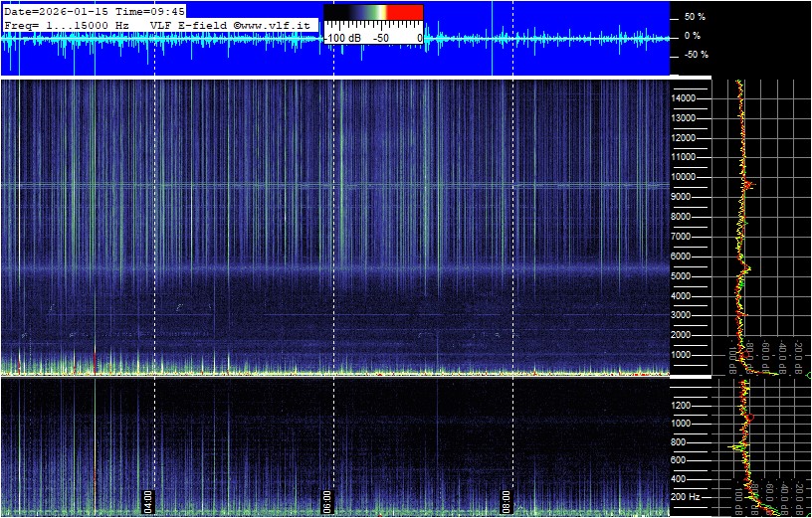Click the red section of color scale
812x518 pixels.
tap(404, 12)
